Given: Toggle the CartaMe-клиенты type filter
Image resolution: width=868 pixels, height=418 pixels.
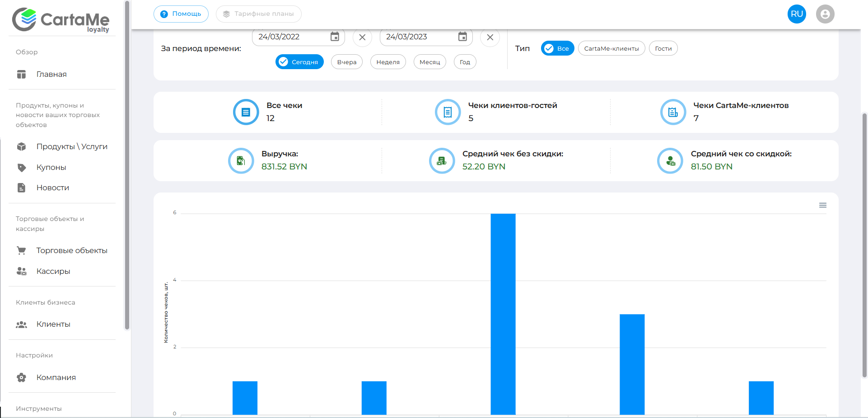Looking at the screenshot, I should tap(611, 48).
